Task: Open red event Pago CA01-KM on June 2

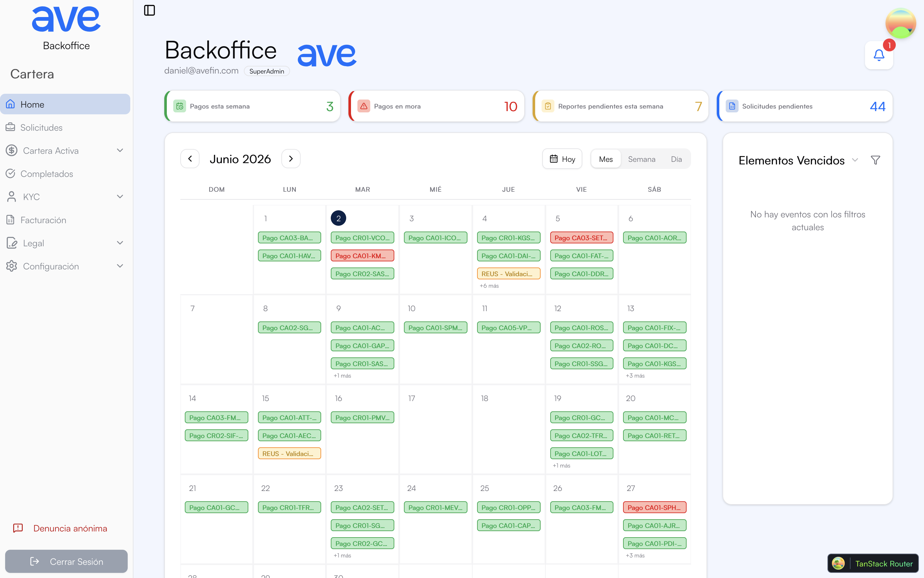Action: tap(362, 255)
